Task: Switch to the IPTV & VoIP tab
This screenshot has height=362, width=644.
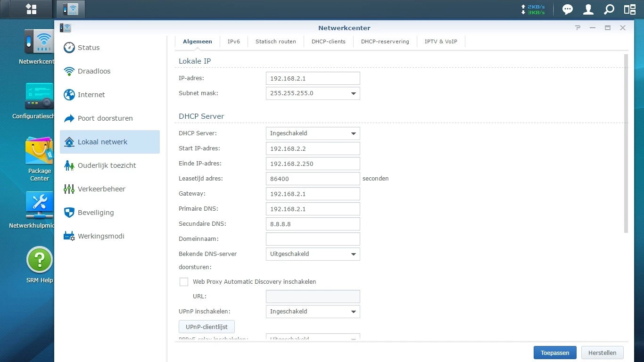Action: click(x=441, y=41)
